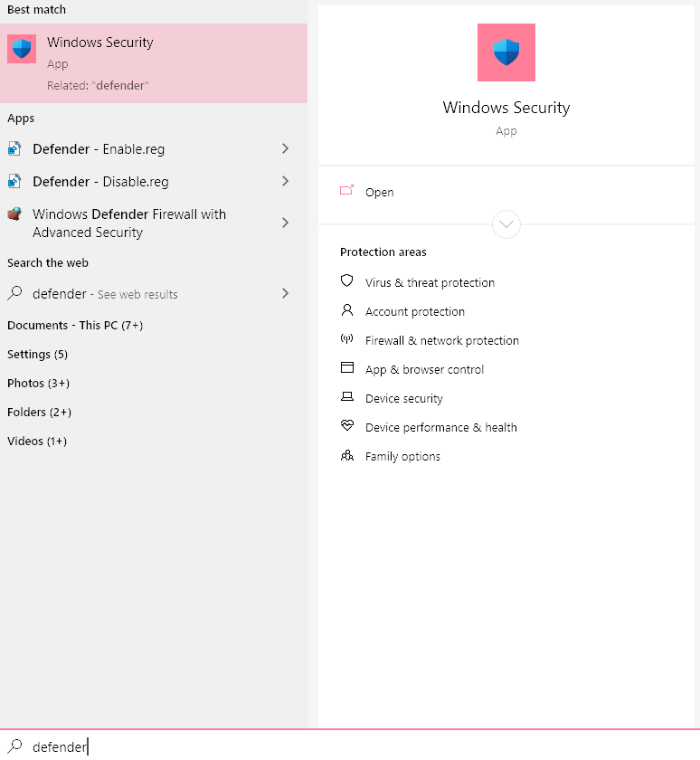Click the Device security laptop icon
Image resolution: width=700 pixels, height=760 pixels.
(347, 396)
